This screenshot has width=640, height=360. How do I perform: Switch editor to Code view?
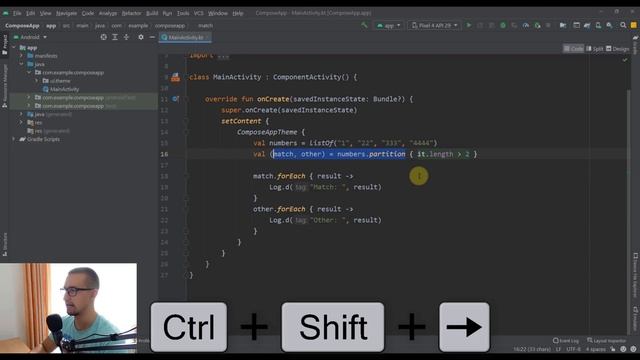[573, 49]
